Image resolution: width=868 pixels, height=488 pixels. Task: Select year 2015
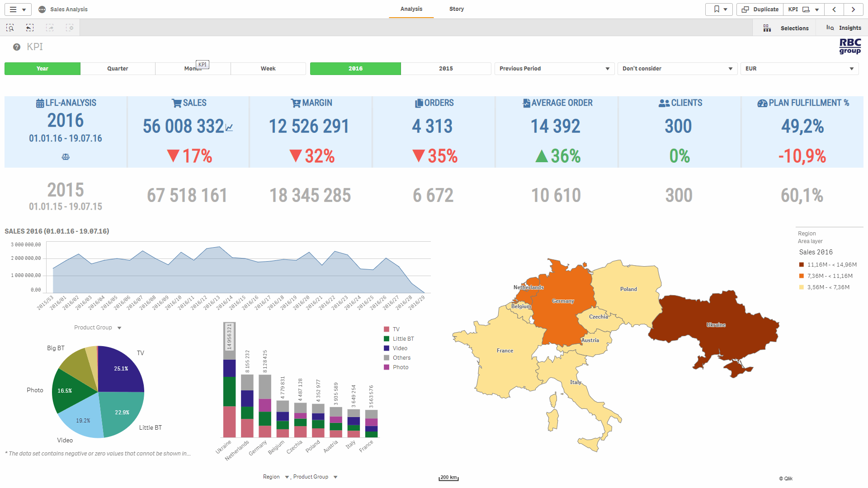pyautogui.click(x=446, y=69)
